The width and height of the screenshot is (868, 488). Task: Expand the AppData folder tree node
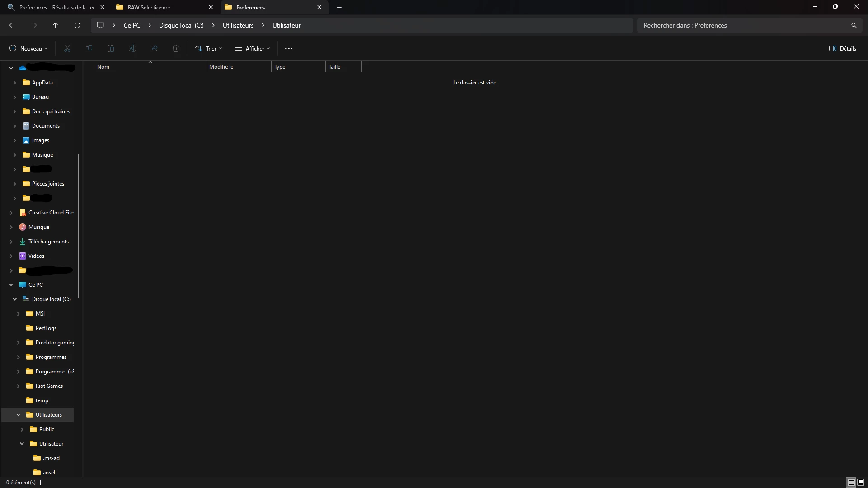[14, 83]
